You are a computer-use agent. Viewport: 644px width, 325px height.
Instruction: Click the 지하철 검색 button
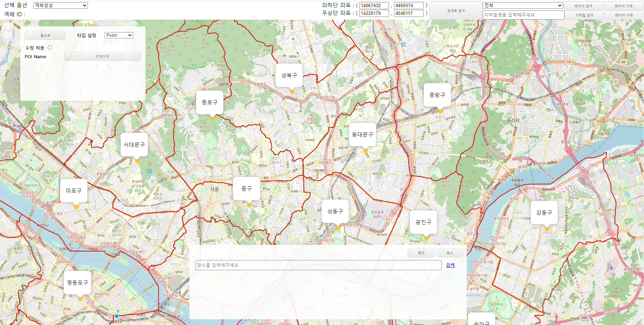(x=584, y=15)
